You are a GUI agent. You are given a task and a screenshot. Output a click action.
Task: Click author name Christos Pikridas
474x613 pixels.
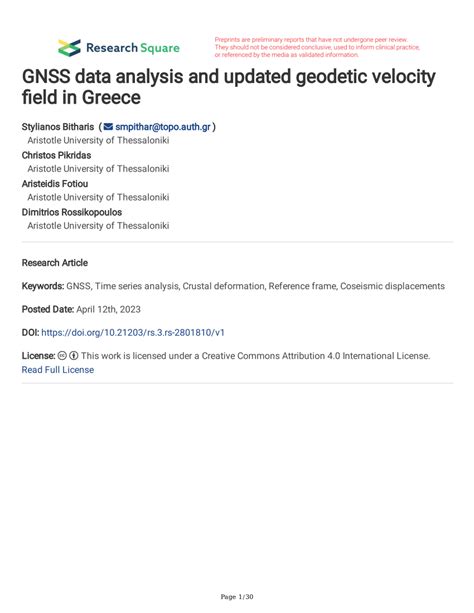point(56,155)
